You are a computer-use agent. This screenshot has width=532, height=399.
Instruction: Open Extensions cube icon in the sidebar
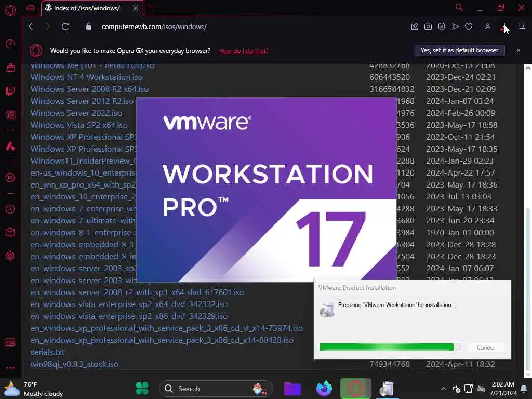[x=10, y=232]
